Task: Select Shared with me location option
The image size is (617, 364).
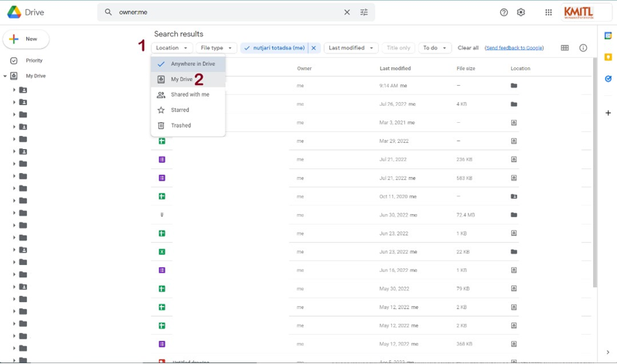Action: pos(189,94)
